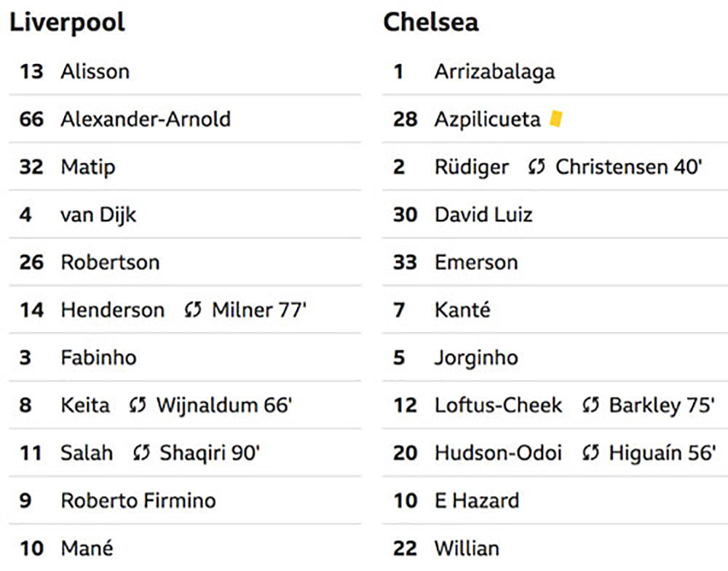Select the Chelsea team heading

[x=431, y=22]
